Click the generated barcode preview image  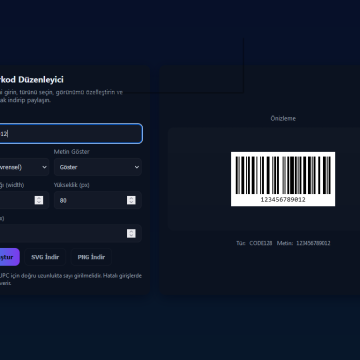tap(283, 179)
